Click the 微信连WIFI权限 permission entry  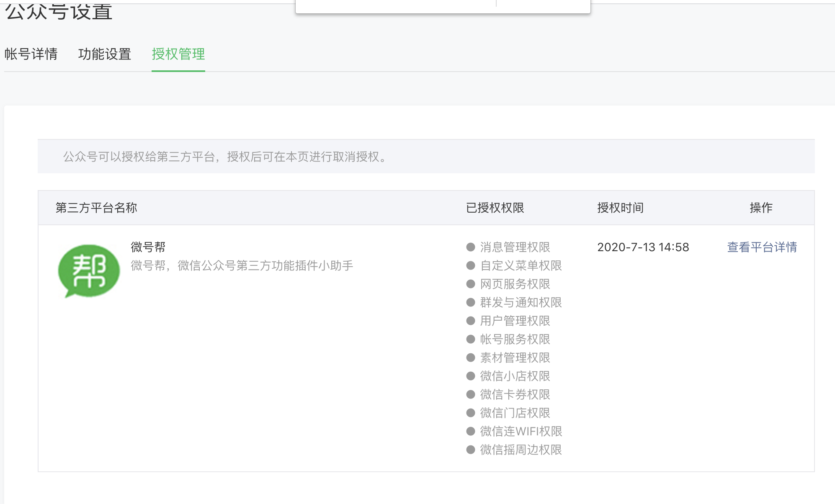(x=521, y=431)
